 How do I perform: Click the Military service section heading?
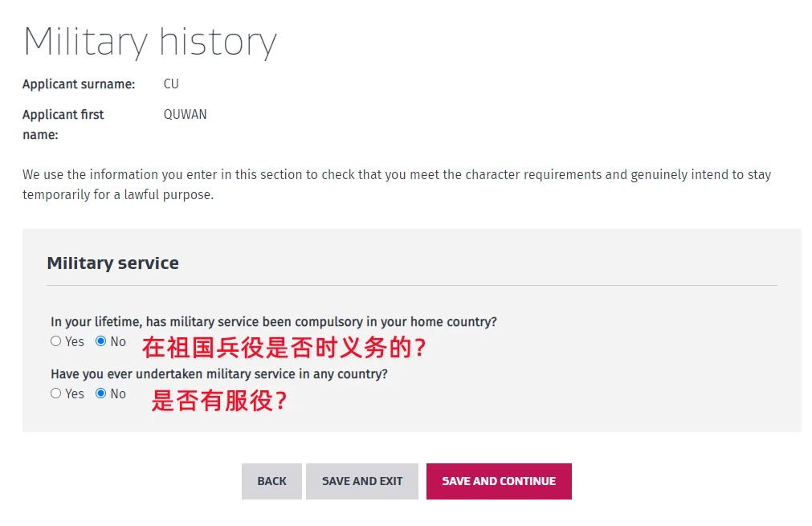(x=112, y=263)
